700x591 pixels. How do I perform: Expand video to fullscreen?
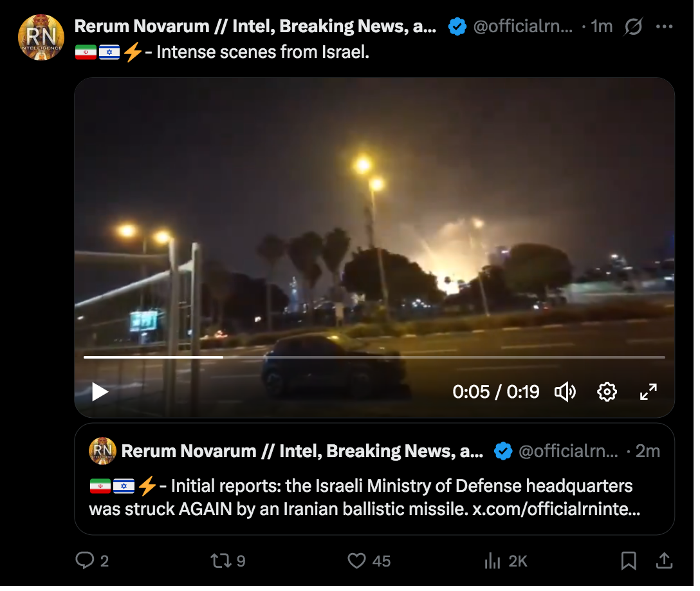[x=649, y=392]
